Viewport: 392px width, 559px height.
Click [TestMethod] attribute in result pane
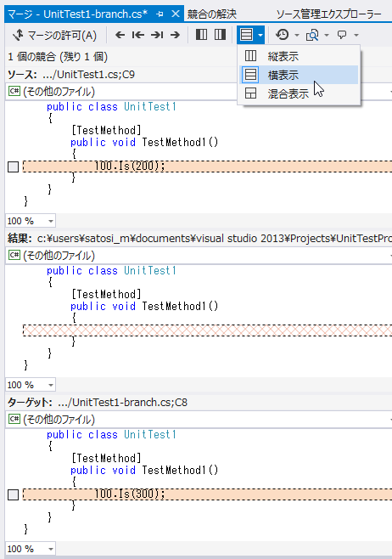pyautogui.click(x=106, y=294)
